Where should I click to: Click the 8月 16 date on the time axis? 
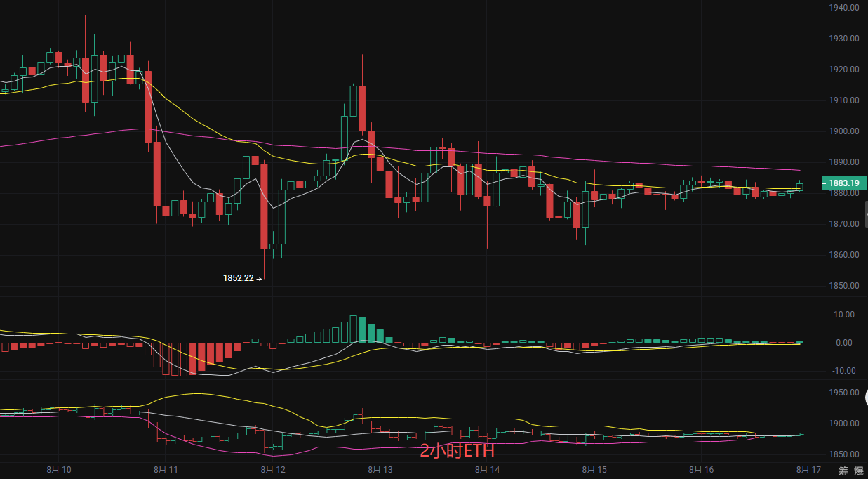tap(701, 469)
